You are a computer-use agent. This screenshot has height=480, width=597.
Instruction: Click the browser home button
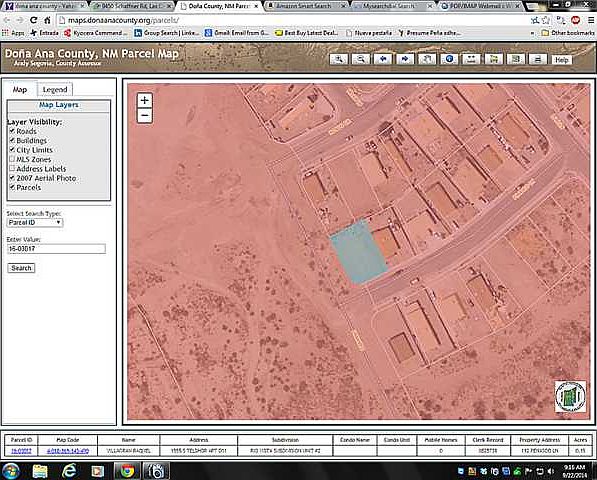(x=47, y=20)
